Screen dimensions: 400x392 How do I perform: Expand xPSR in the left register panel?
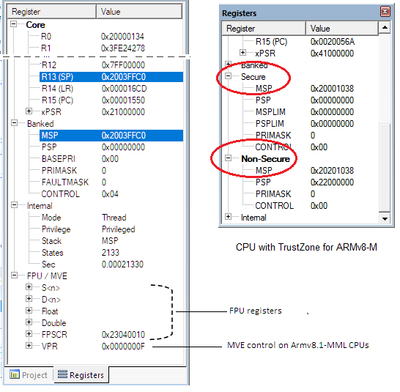click(29, 112)
